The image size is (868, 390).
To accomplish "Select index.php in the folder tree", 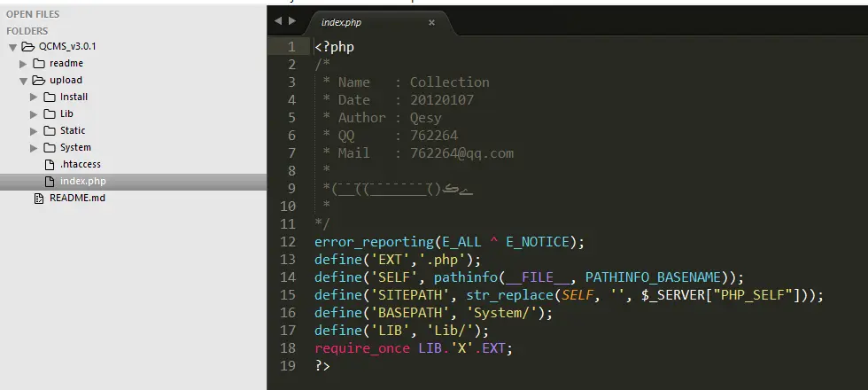I will (83, 181).
